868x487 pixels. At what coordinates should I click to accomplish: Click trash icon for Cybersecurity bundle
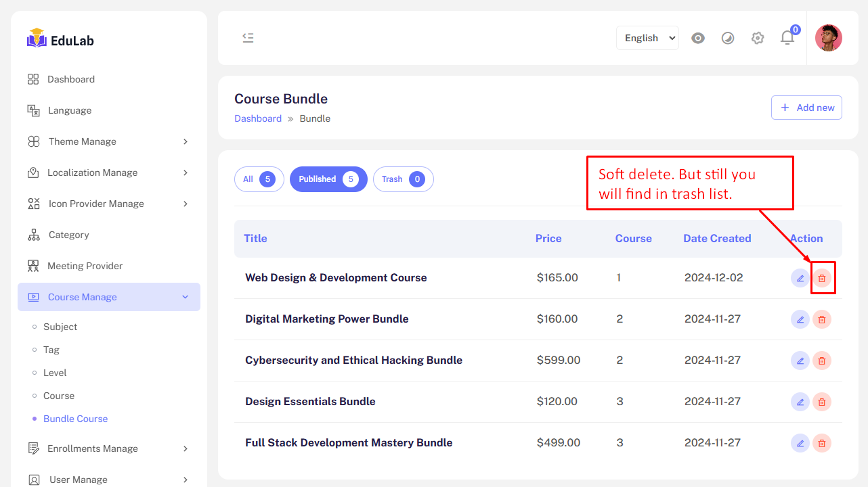[822, 361]
